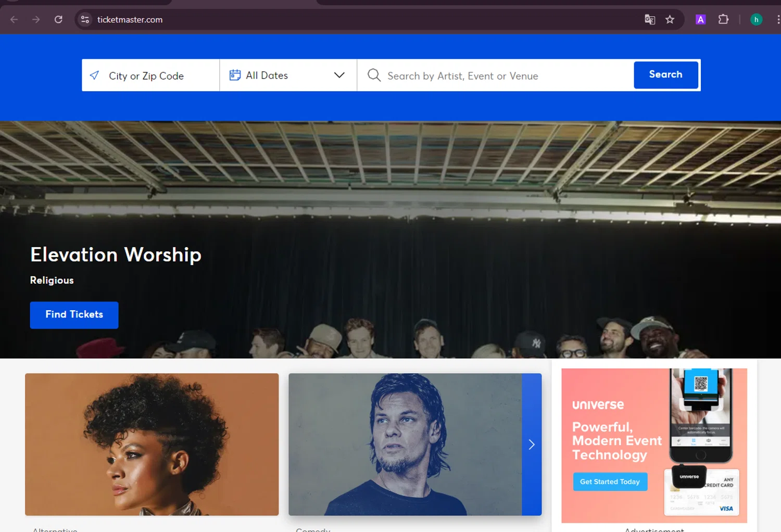Screen dimensions: 781x532
Task: Click the browser back arrow
Action: click(x=14, y=20)
